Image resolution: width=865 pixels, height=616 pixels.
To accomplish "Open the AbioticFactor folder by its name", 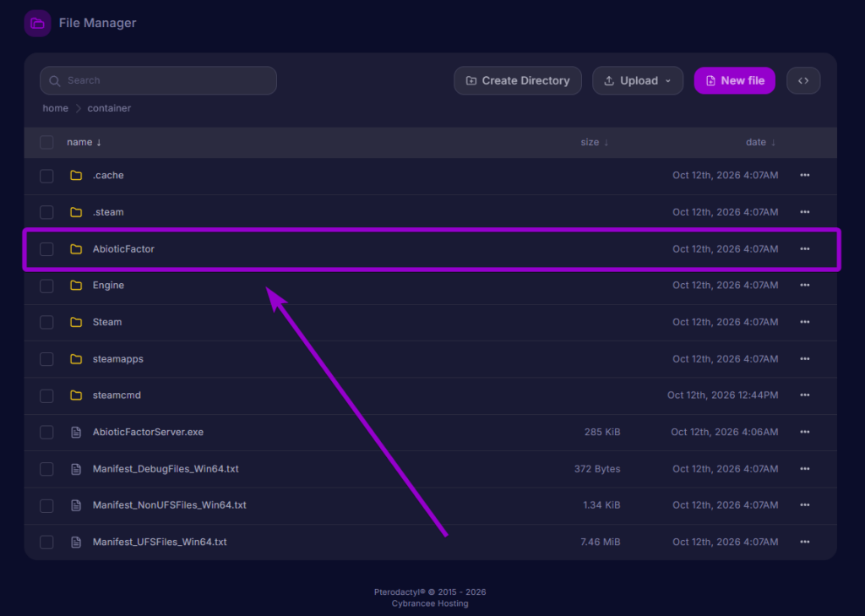I will point(123,249).
